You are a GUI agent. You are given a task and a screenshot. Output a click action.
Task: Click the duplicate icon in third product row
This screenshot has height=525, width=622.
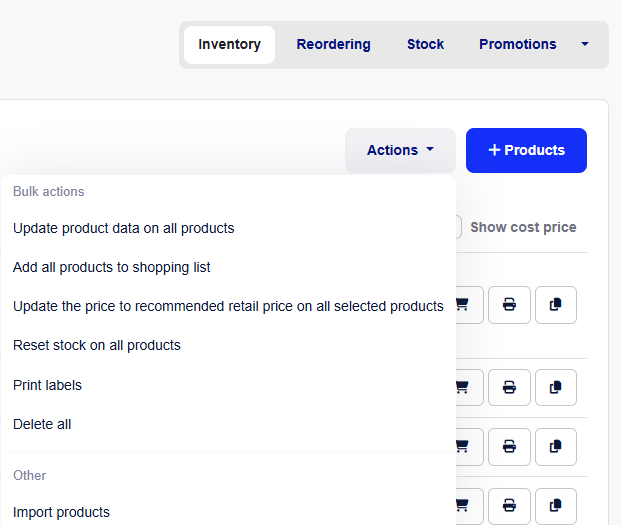pos(555,447)
